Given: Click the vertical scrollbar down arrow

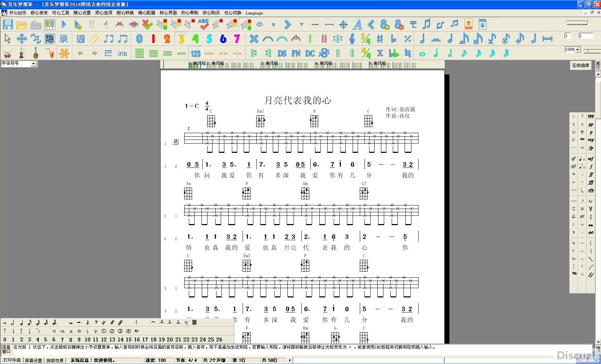Looking at the screenshot, I should pos(598,342).
